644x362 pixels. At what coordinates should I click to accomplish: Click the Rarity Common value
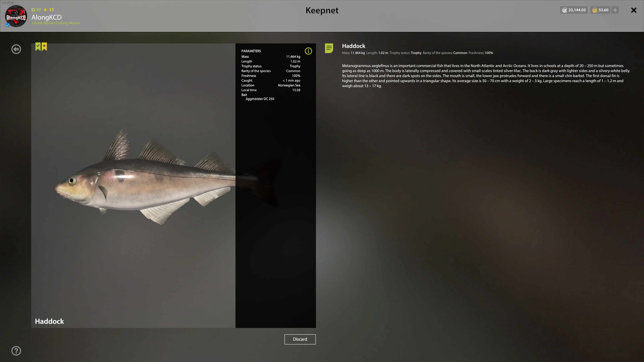(293, 71)
